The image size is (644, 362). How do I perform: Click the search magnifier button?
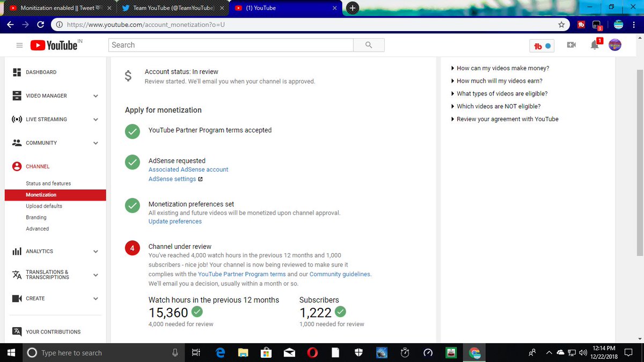[x=369, y=45]
